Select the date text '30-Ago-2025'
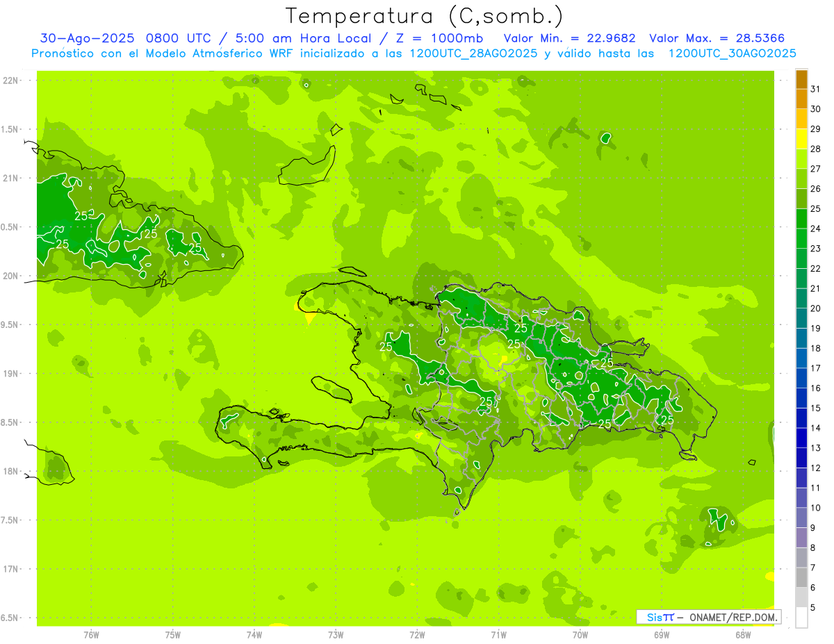 (88, 38)
